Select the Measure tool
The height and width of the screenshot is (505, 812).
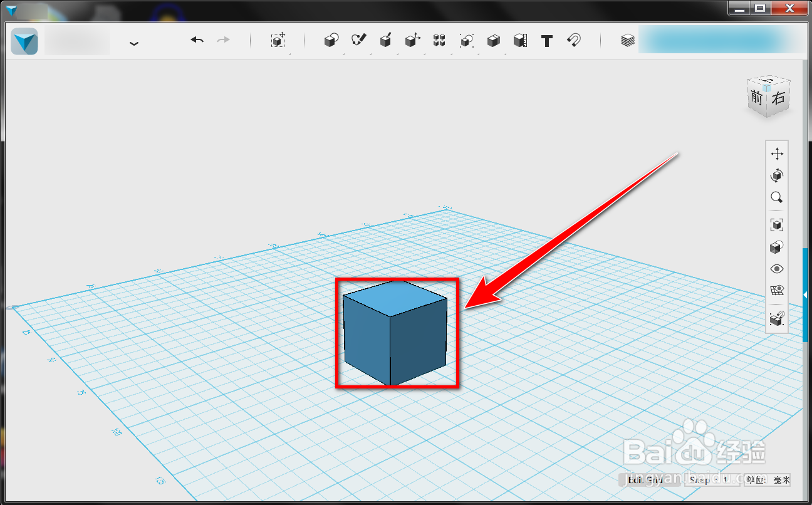[520, 41]
